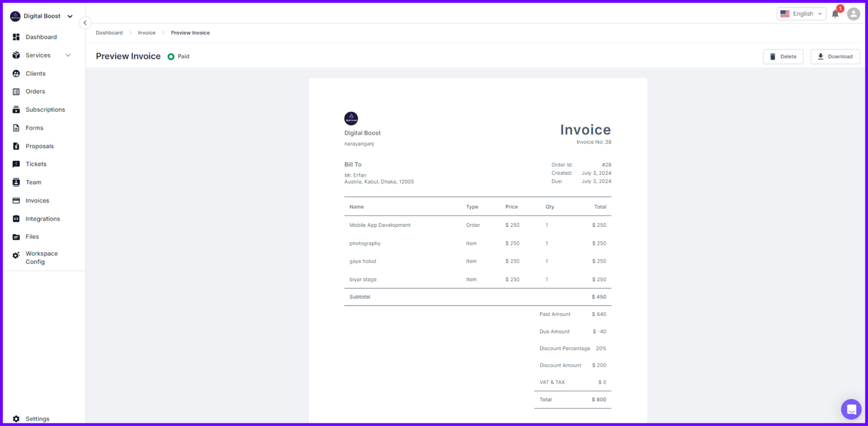This screenshot has height=426, width=868.
Task: Open notifications bell icon
Action: pos(835,14)
